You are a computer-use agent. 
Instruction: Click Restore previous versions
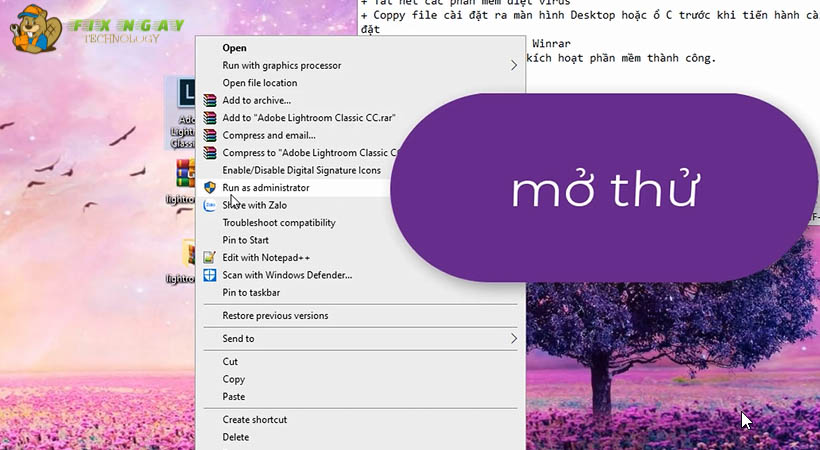coord(275,316)
